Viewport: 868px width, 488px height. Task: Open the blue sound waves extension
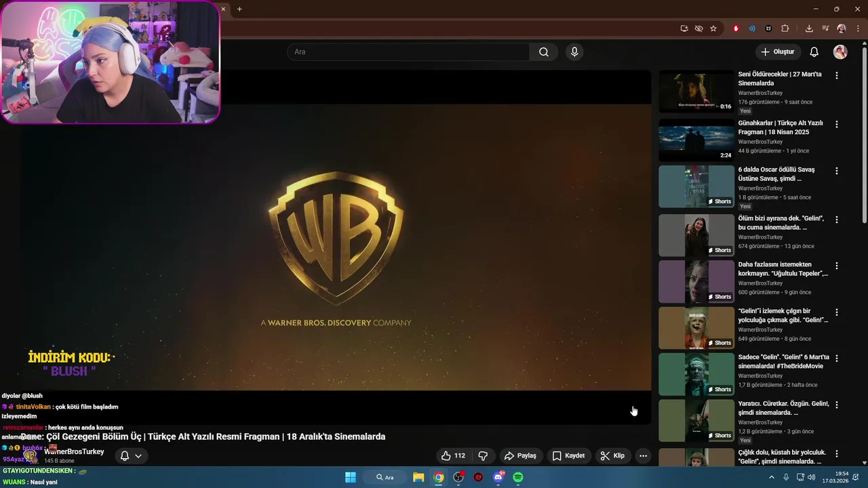coord(752,28)
